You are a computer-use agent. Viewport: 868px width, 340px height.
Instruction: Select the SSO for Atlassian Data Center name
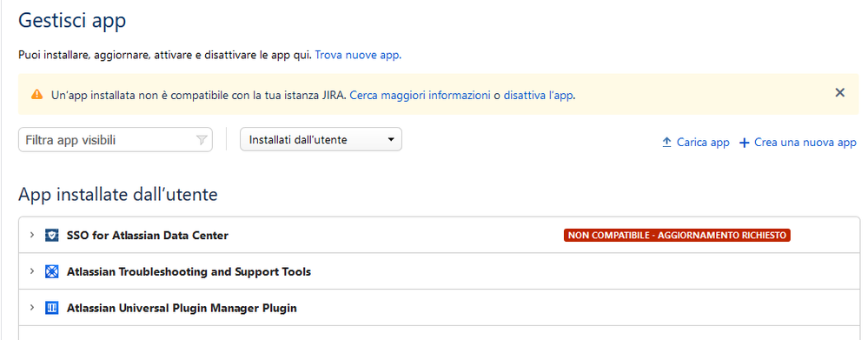click(147, 236)
